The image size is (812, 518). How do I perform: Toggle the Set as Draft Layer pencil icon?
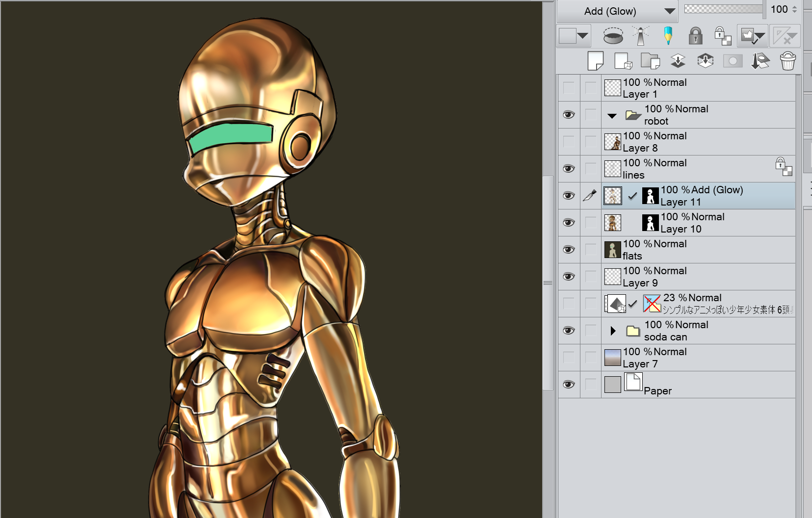(668, 36)
